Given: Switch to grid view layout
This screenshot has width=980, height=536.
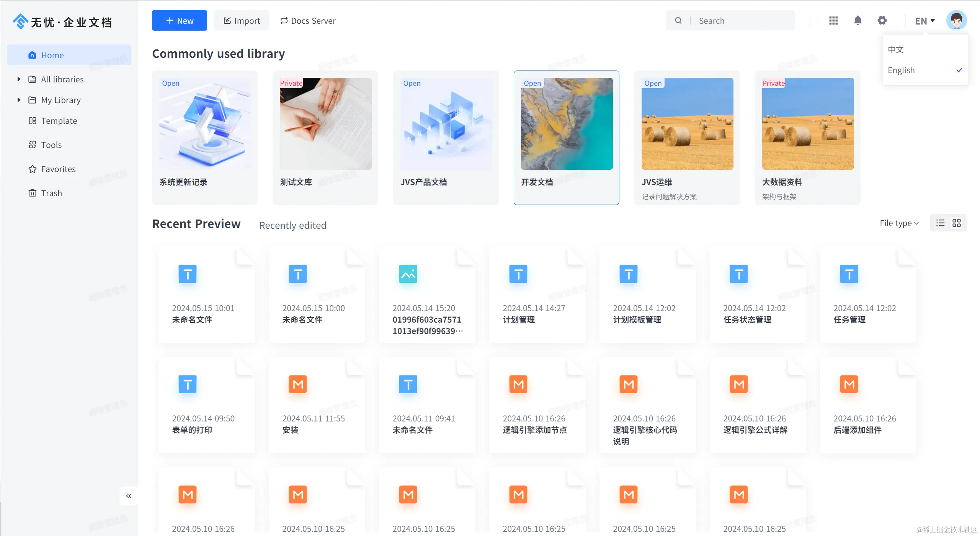Looking at the screenshot, I should point(957,223).
